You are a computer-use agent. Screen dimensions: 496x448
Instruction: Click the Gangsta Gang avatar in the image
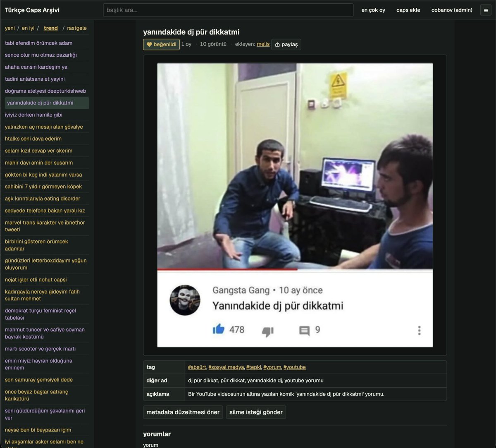[185, 300]
